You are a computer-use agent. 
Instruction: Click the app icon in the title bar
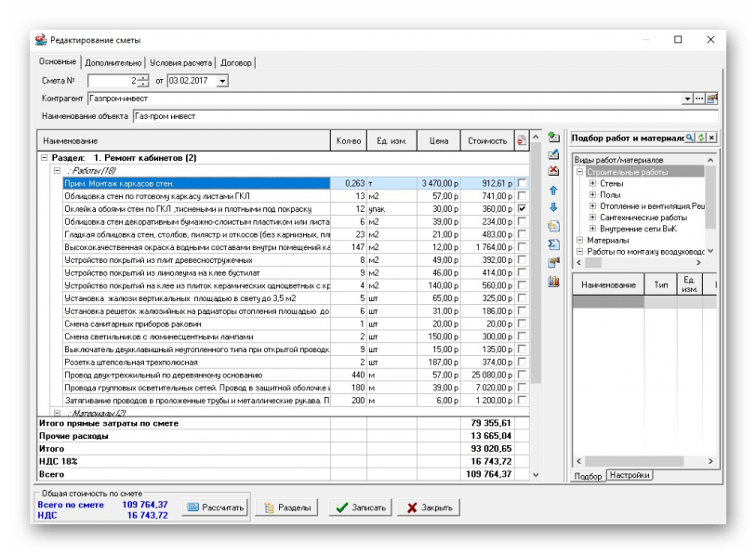(x=41, y=40)
